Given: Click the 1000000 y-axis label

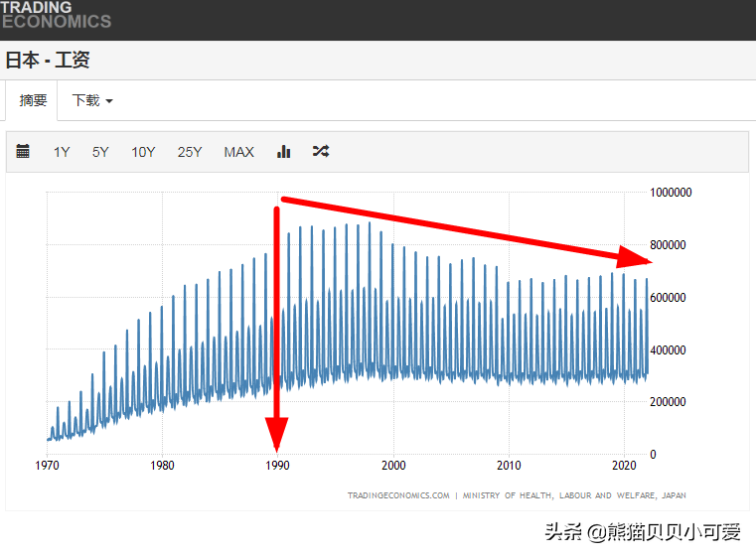Looking at the screenshot, I should [x=671, y=193].
